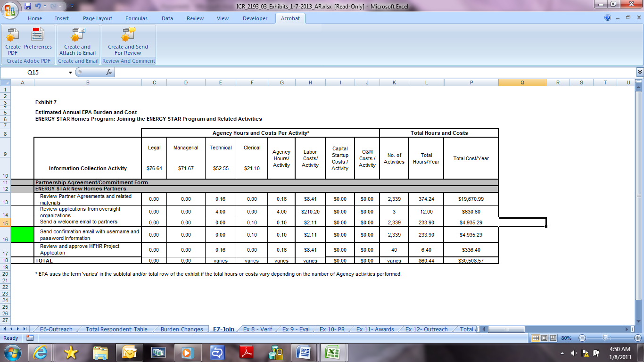Click the round Office button
This screenshot has width=644, height=362.
click(9, 9)
